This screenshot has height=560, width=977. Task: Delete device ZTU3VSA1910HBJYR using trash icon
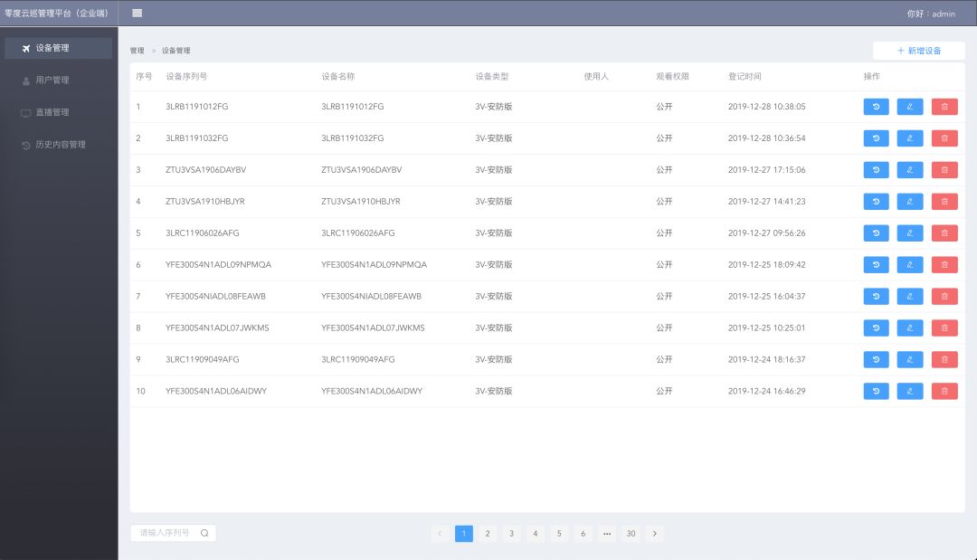944,202
